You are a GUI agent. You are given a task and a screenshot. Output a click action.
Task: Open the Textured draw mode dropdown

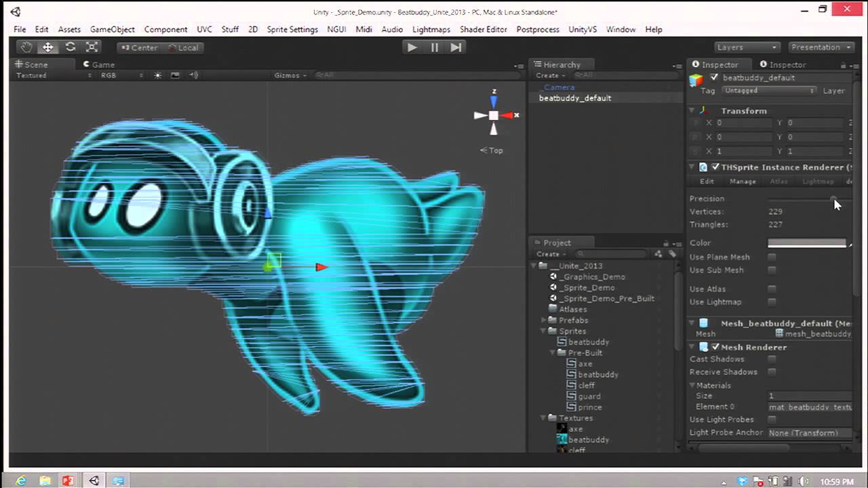pos(54,75)
